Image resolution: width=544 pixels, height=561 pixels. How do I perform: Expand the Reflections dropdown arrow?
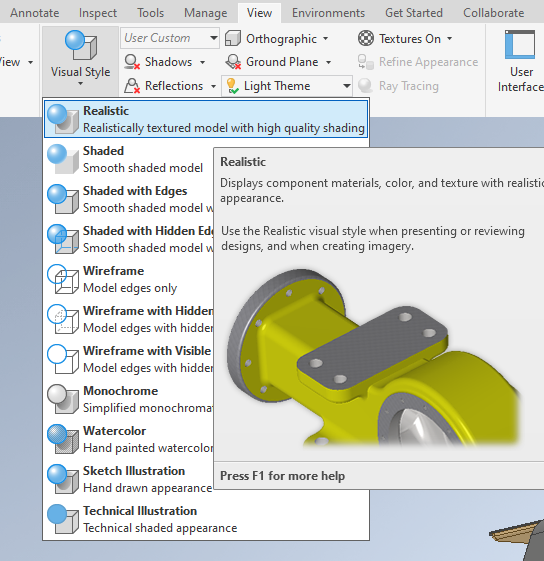213,86
